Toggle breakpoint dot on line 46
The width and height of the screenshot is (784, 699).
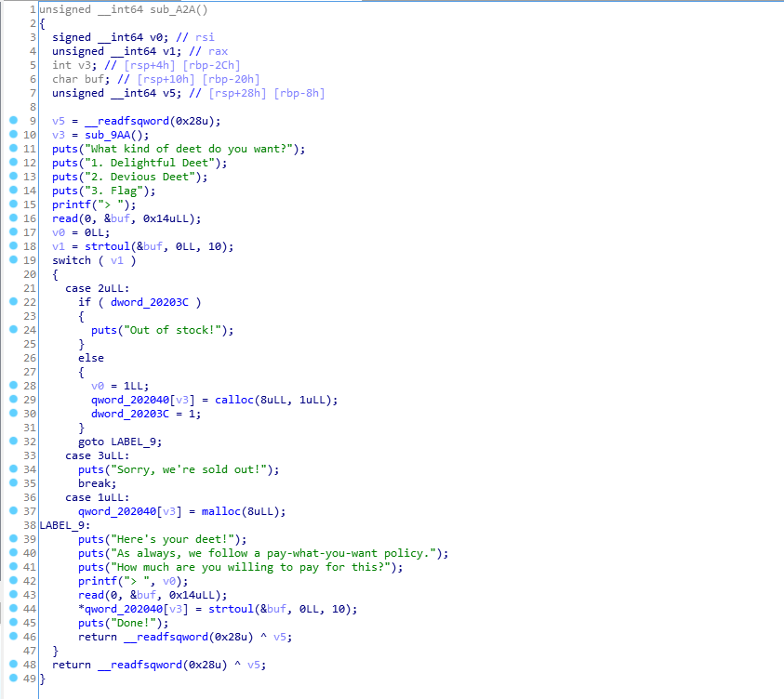(x=14, y=636)
